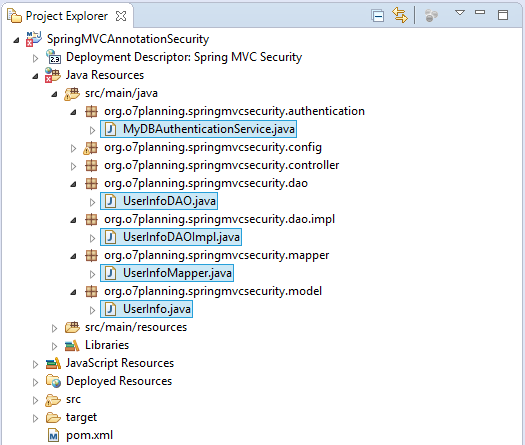
Task: Toggle Link with Editor icon
Action: 400,15
